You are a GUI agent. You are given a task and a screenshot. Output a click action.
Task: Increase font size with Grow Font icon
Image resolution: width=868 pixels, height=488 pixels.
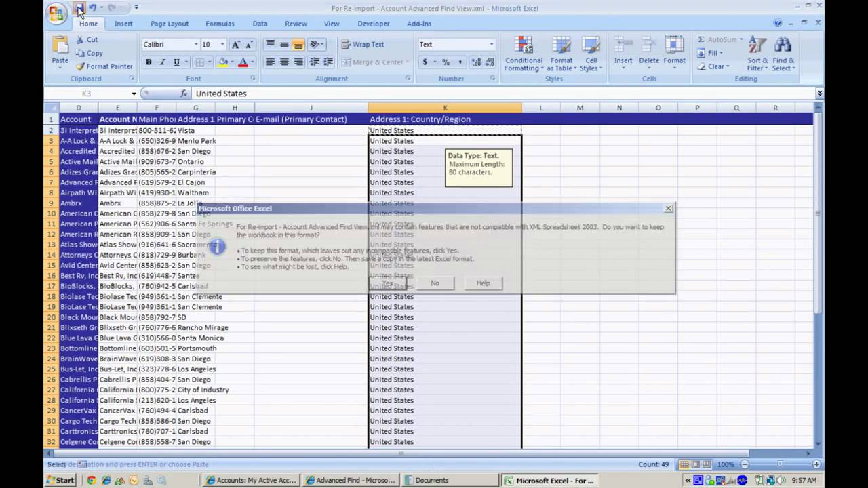coord(235,45)
